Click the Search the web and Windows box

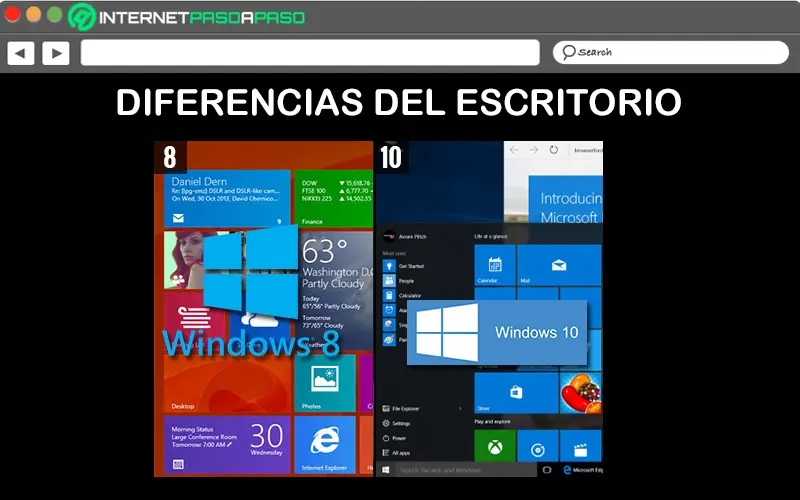pyautogui.click(x=466, y=470)
